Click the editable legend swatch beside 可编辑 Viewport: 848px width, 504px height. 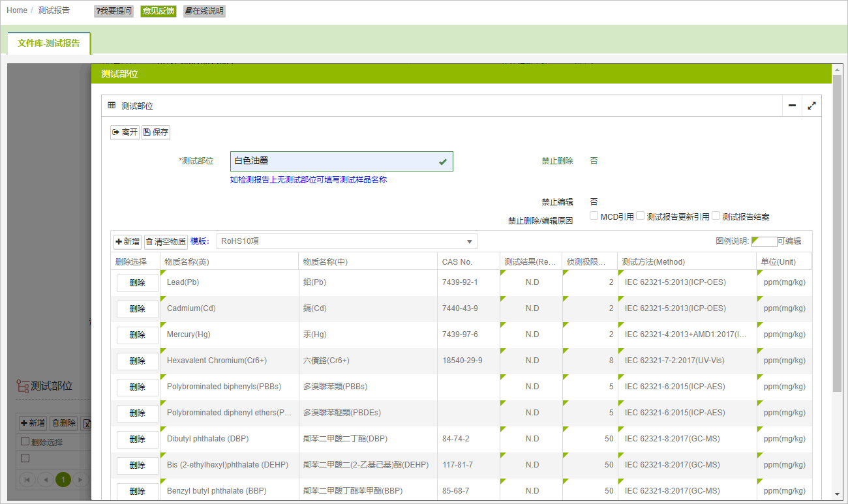[x=764, y=241]
